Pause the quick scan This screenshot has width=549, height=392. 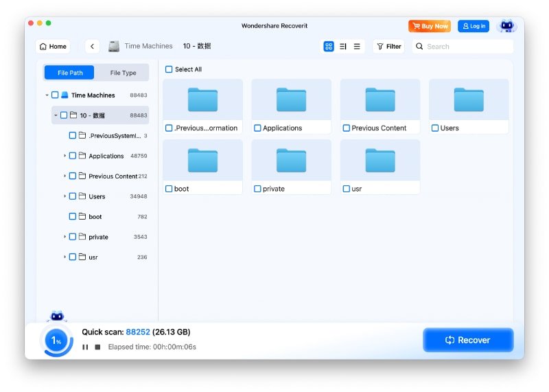pos(85,347)
